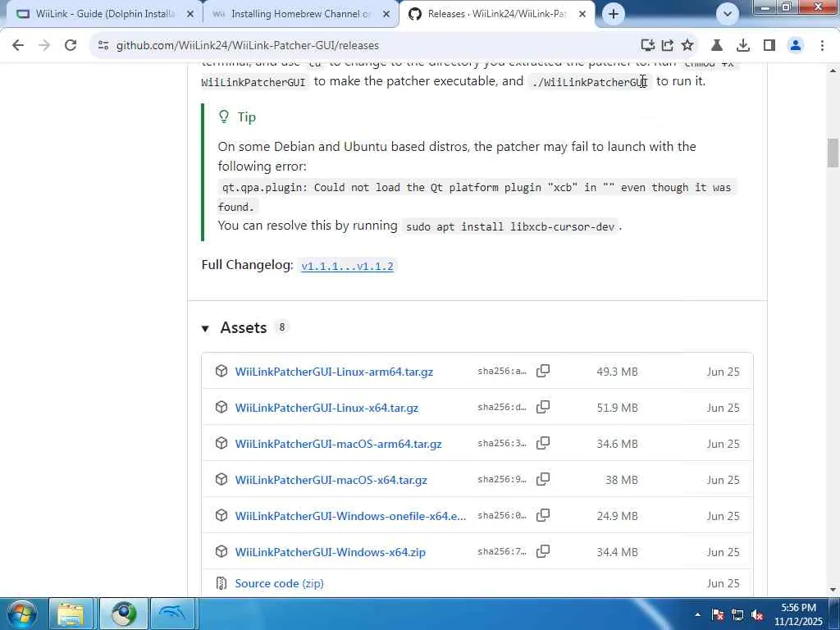
Task: Open Chrome's three-dot menu
Action: tap(822, 46)
